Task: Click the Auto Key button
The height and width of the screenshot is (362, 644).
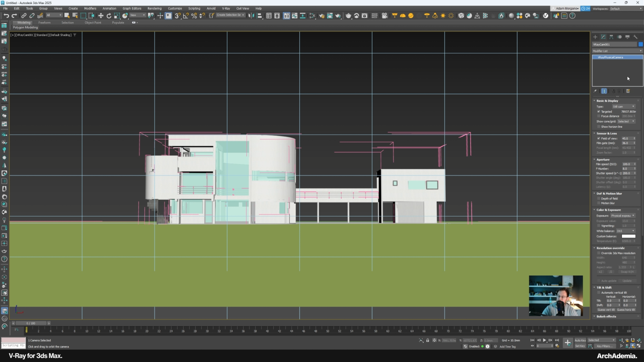Action: tap(580, 340)
